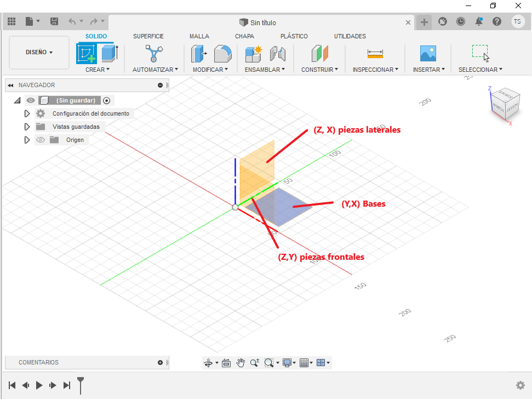This screenshot has height=399, width=532.
Task: Open the CREAR dropdown menu
Action: (98, 70)
